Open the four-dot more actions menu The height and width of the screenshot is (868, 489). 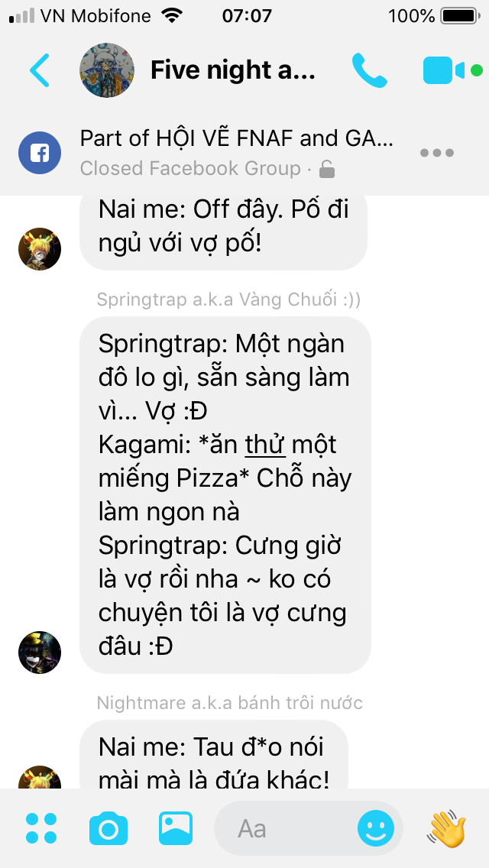[41, 828]
